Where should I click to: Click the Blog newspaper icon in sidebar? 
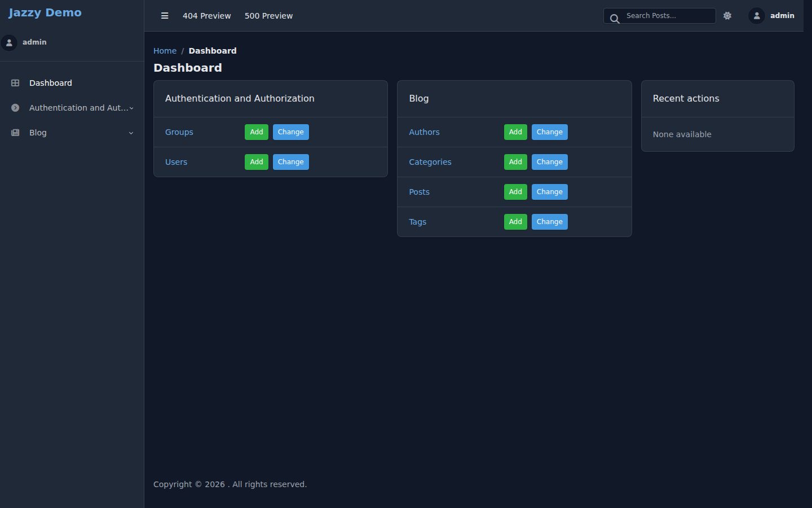15,133
